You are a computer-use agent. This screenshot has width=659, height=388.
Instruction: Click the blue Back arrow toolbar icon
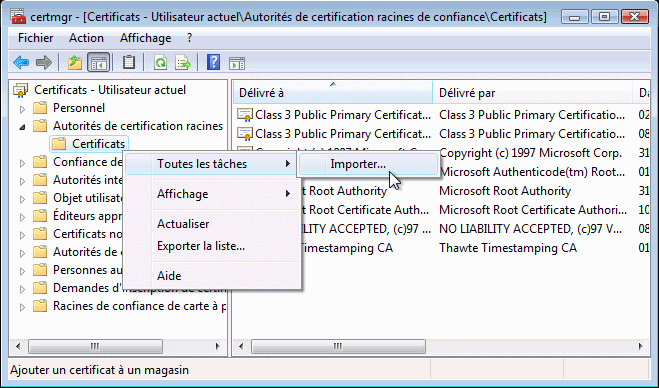coord(21,63)
